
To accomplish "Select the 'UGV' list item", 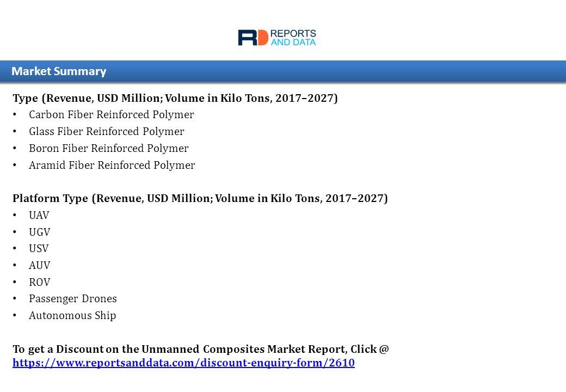I will click(x=39, y=232).
